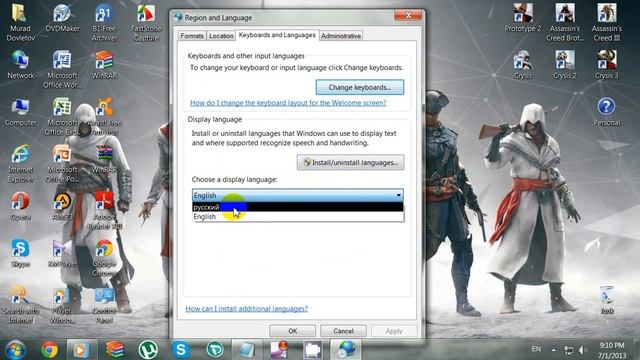The width and height of the screenshot is (640, 360).
Task: Click Cancel in Region and Language
Action: pos(343,331)
